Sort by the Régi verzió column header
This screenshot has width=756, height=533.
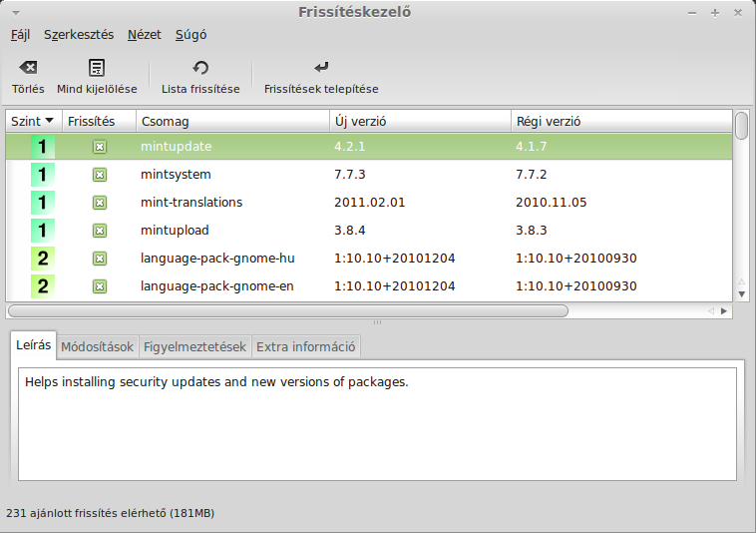coord(621,121)
